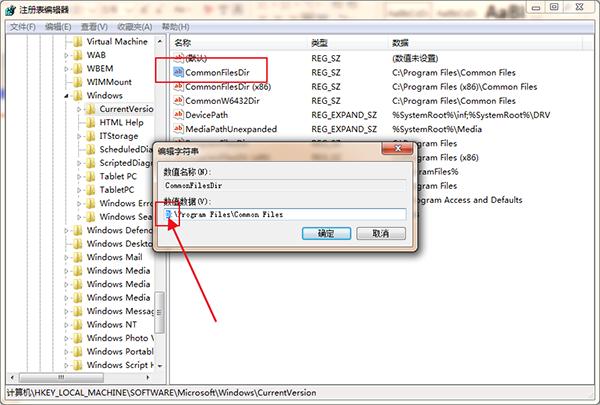600x405 pixels.
Task: Click the Windows Defender folder icon
Action: pyautogui.click(x=78, y=230)
